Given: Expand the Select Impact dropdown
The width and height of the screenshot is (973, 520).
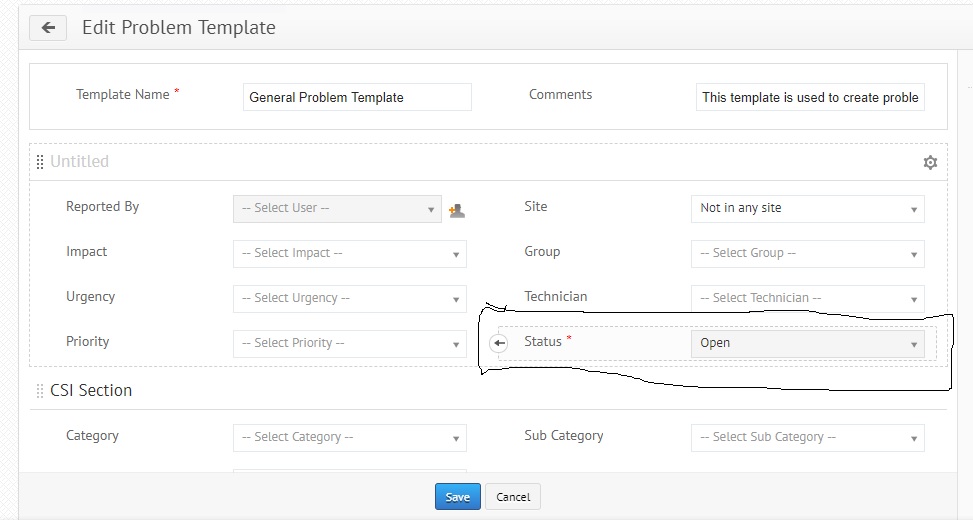Looking at the screenshot, I should tap(349, 253).
